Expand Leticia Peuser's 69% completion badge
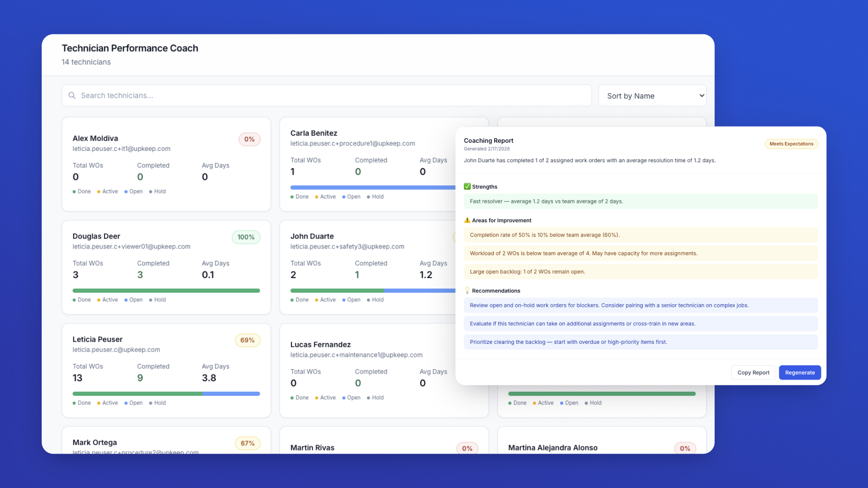 coord(247,340)
